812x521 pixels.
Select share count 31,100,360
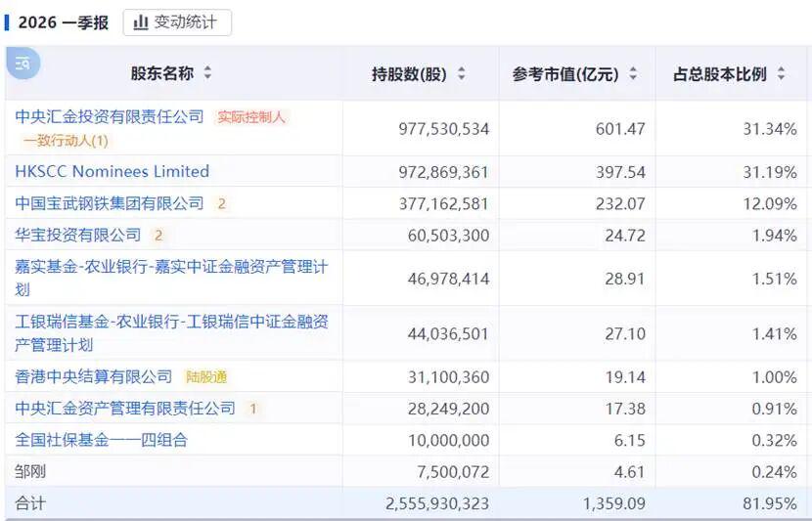448,377
